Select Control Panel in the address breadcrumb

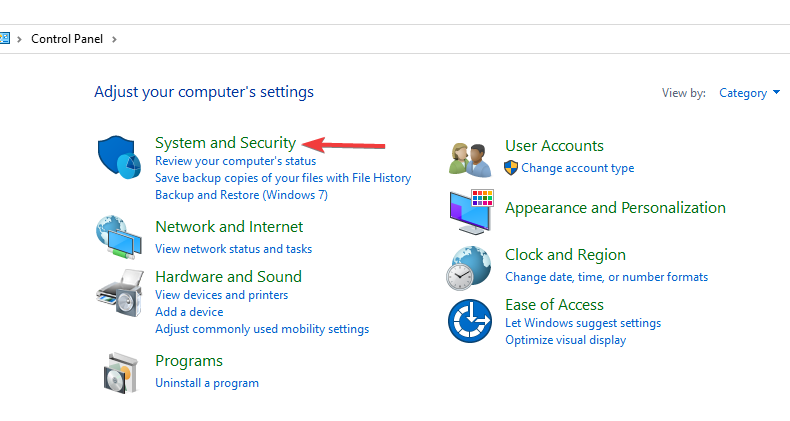(x=67, y=39)
